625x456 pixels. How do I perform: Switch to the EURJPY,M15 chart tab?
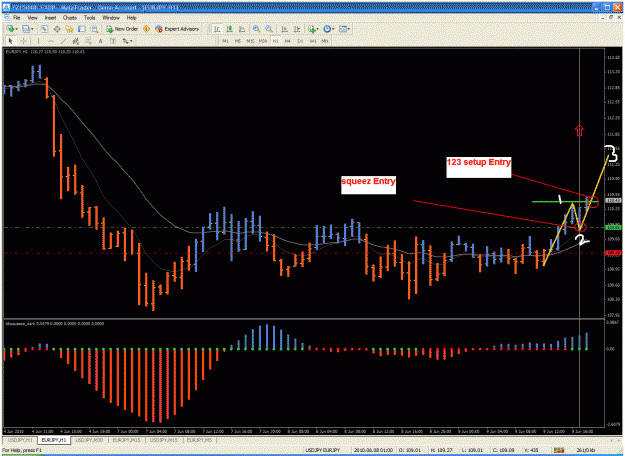[x=126, y=440]
